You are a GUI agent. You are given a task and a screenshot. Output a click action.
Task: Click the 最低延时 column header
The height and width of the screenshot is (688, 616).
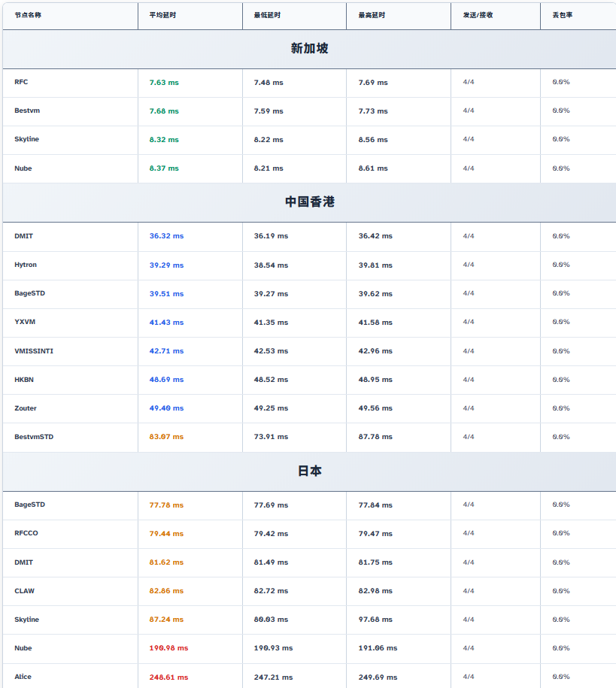point(266,15)
